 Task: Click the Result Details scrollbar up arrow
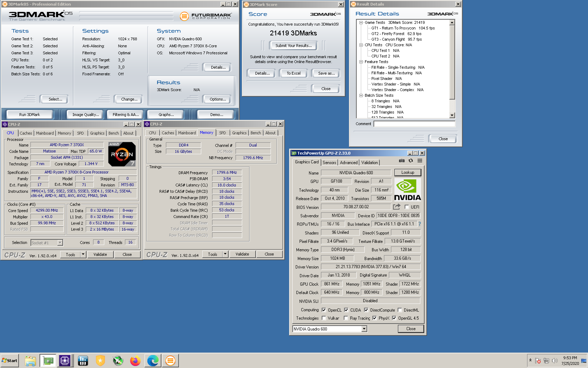click(x=452, y=22)
